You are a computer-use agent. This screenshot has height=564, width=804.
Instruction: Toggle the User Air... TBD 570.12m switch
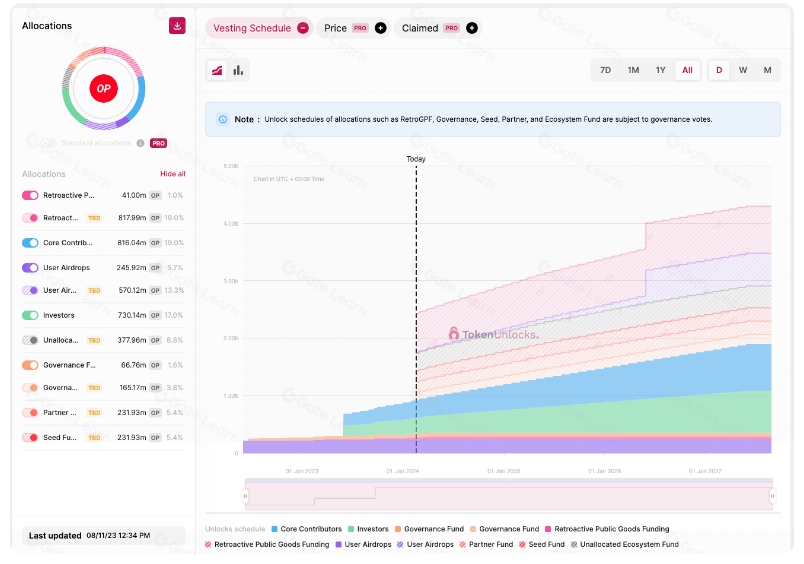pos(30,290)
